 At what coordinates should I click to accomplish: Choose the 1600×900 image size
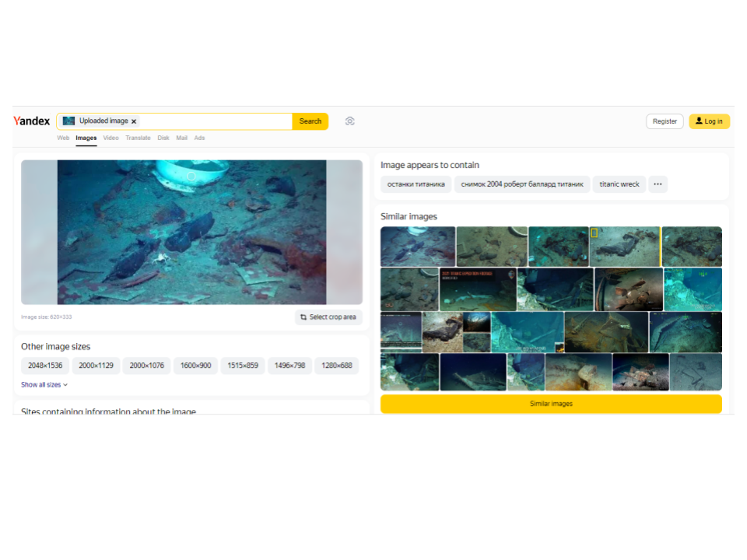[x=196, y=366]
